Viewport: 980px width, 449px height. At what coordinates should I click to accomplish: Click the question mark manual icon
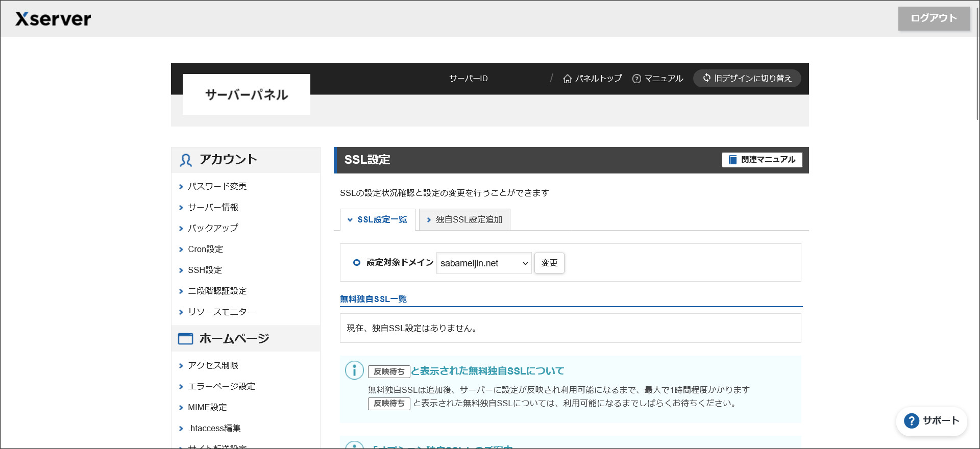(x=636, y=79)
